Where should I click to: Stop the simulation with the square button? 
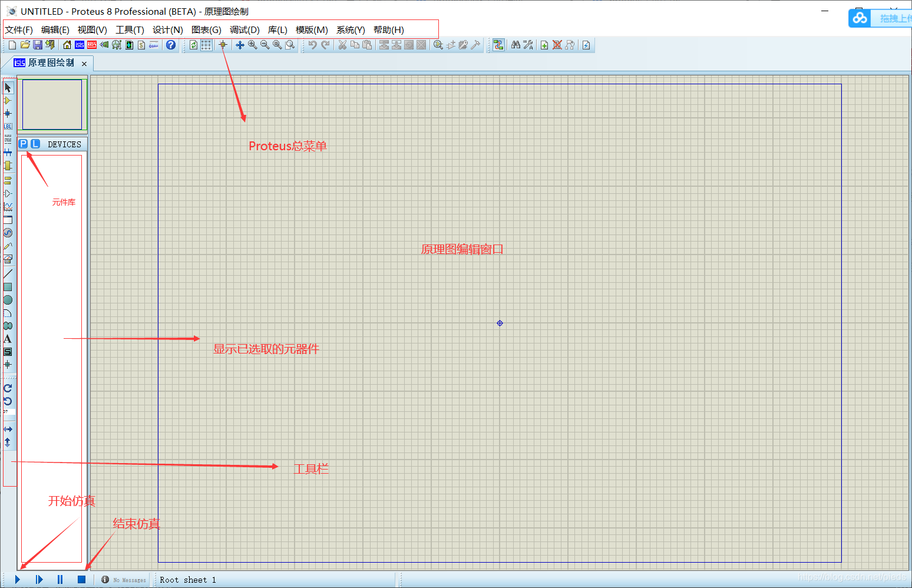(x=82, y=580)
